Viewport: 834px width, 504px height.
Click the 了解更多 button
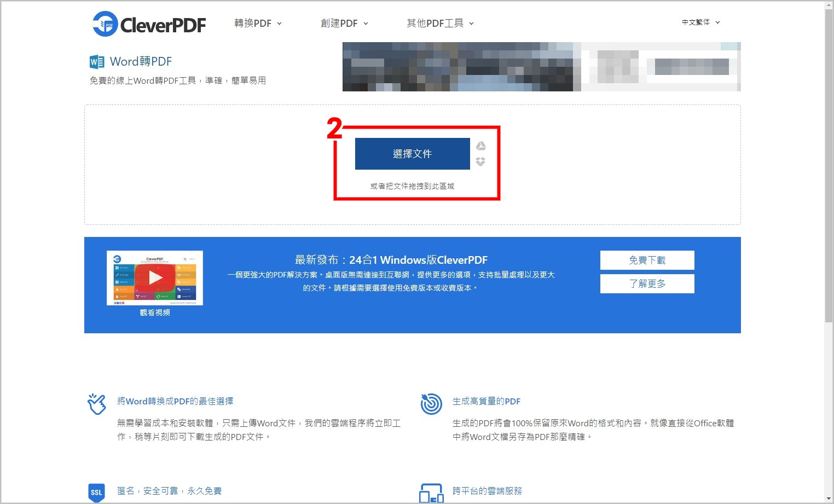pyautogui.click(x=647, y=283)
